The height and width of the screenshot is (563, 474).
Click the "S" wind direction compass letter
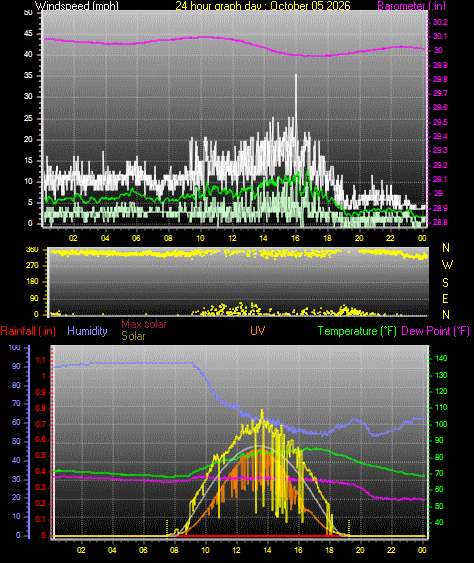tap(445, 283)
